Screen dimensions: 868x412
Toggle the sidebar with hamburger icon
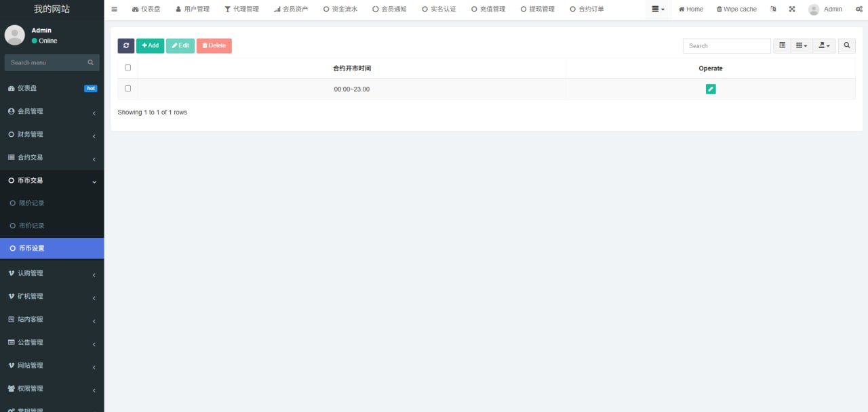114,9
